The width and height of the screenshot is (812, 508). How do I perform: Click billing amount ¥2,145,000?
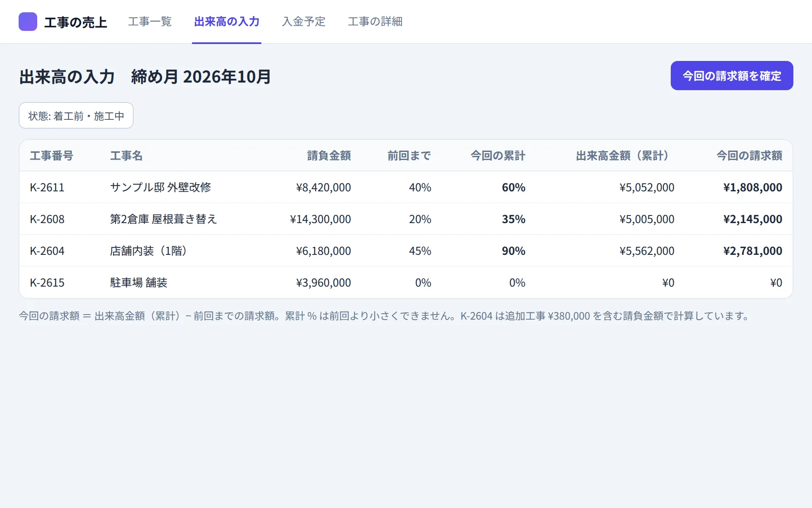(753, 219)
